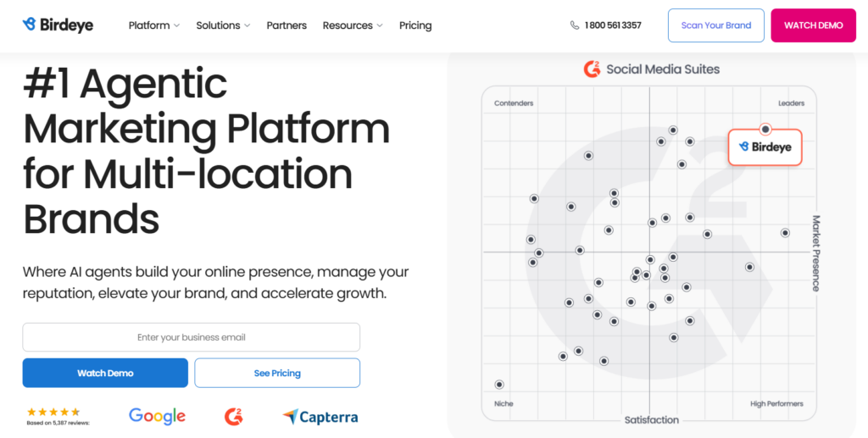Image resolution: width=868 pixels, height=438 pixels.
Task: Expand the Platform dropdown menu
Action: (153, 25)
